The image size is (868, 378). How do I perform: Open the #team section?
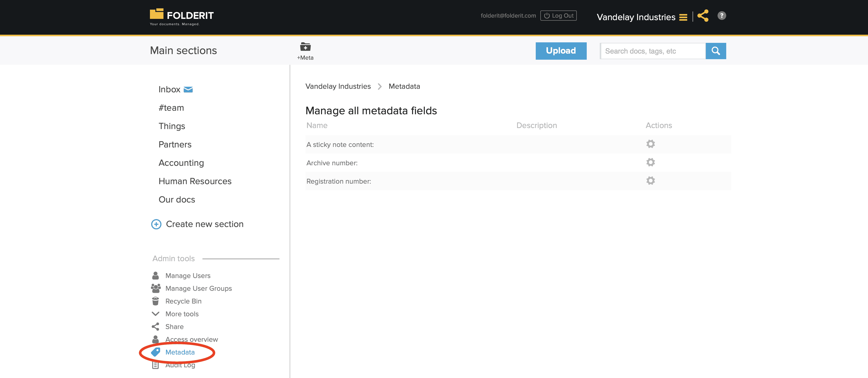click(171, 108)
